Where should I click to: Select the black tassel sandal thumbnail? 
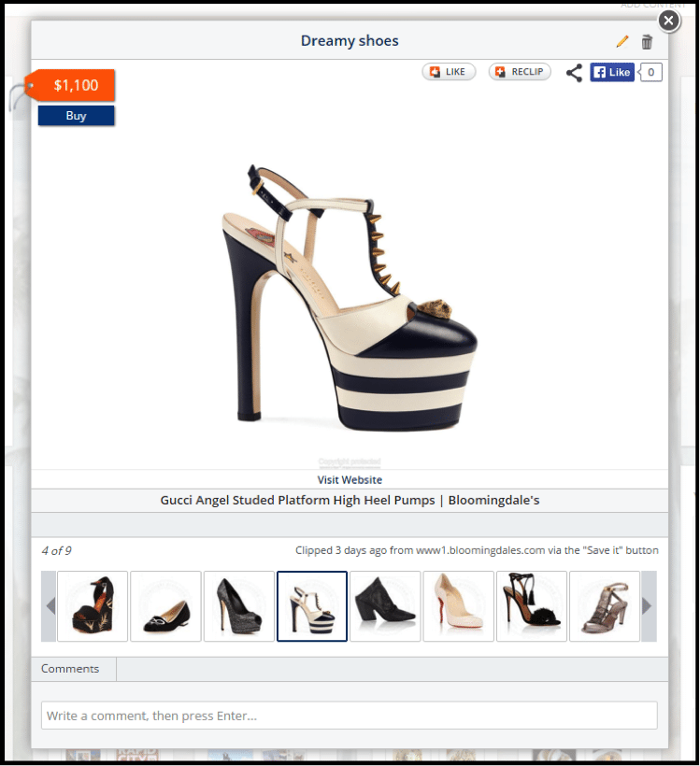coord(531,606)
